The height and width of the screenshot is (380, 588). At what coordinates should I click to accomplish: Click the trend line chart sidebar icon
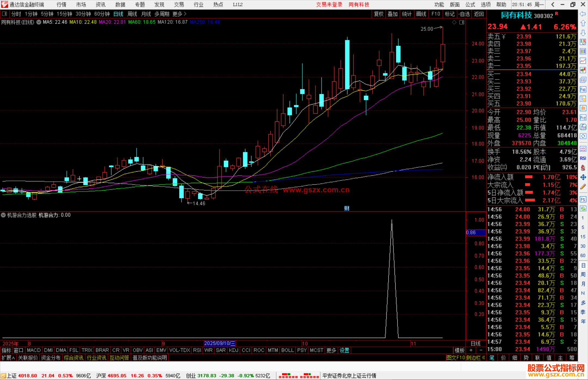point(583,61)
